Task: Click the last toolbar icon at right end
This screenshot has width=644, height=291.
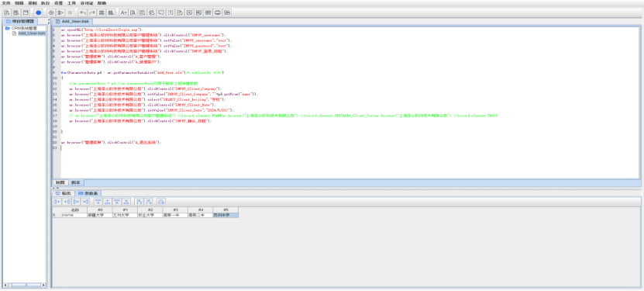Action: [227, 12]
